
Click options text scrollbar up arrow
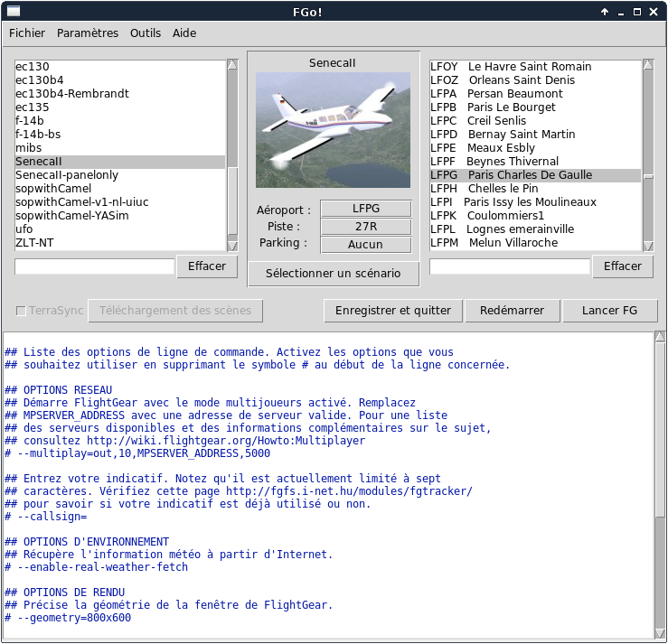[x=660, y=337]
